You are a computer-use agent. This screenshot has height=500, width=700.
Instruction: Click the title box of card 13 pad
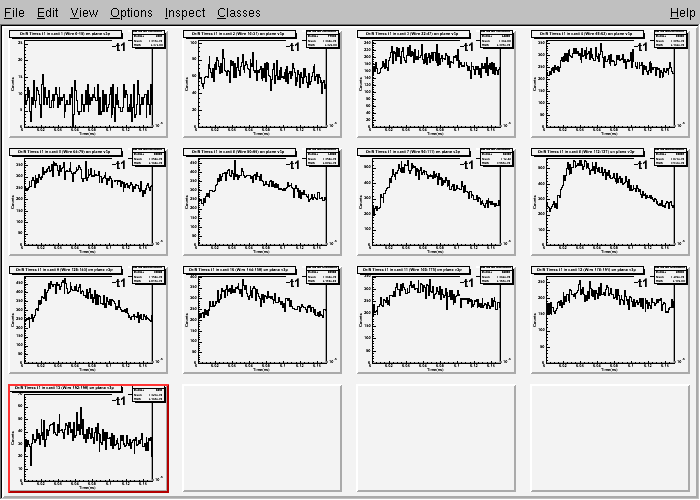coord(66,388)
